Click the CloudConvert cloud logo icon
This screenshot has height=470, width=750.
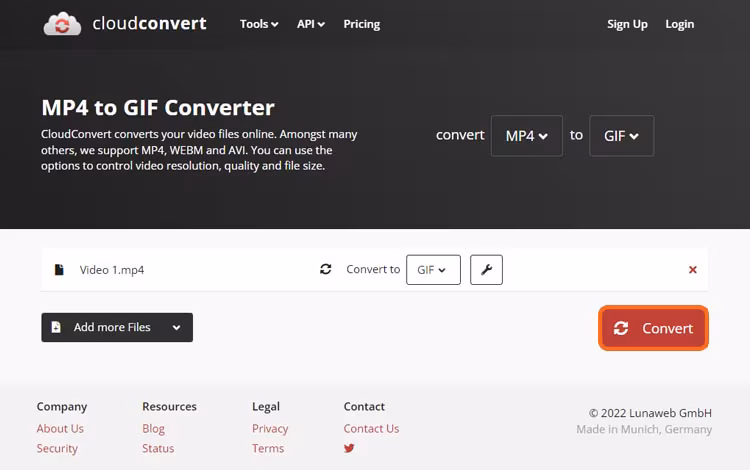(62, 24)
